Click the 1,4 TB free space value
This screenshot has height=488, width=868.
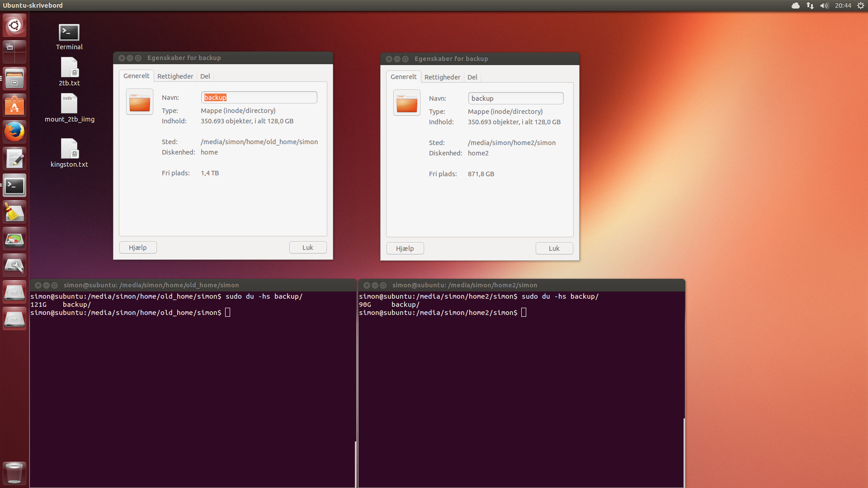210,173
